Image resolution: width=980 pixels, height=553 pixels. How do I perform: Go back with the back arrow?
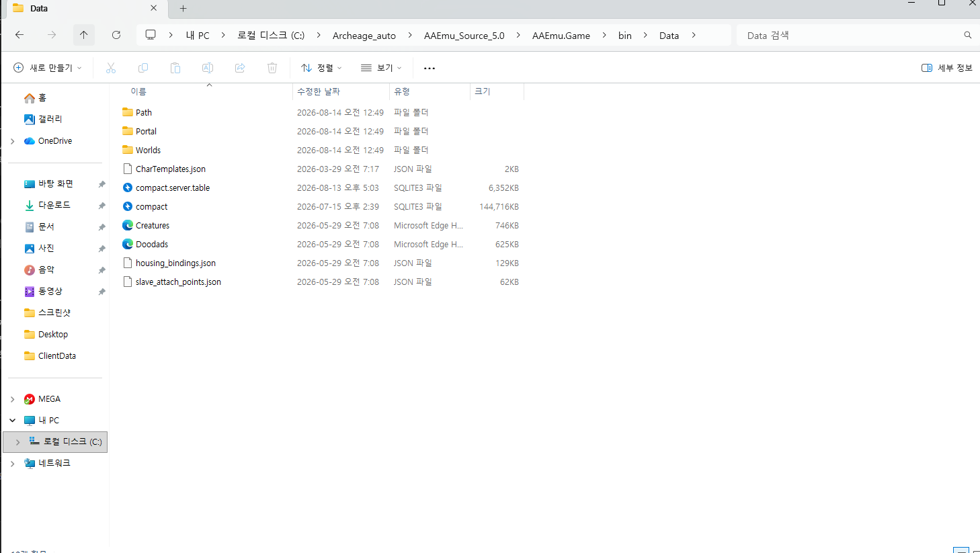[19, 35]
